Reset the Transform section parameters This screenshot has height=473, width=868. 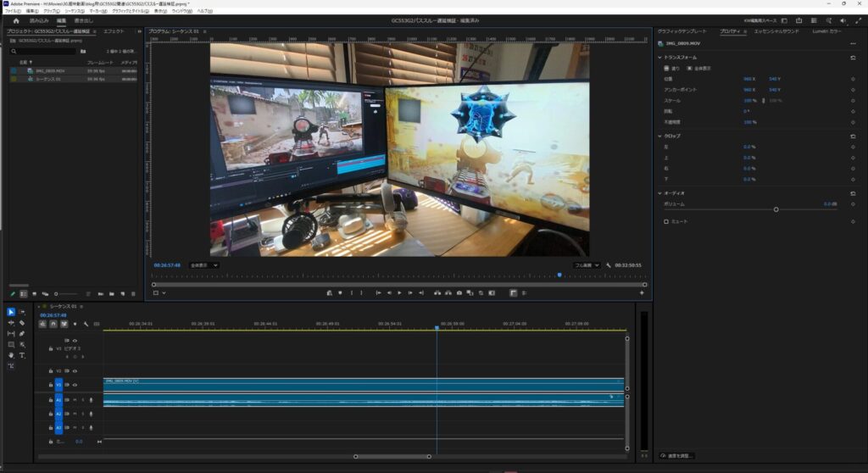(x=853, y=58)
